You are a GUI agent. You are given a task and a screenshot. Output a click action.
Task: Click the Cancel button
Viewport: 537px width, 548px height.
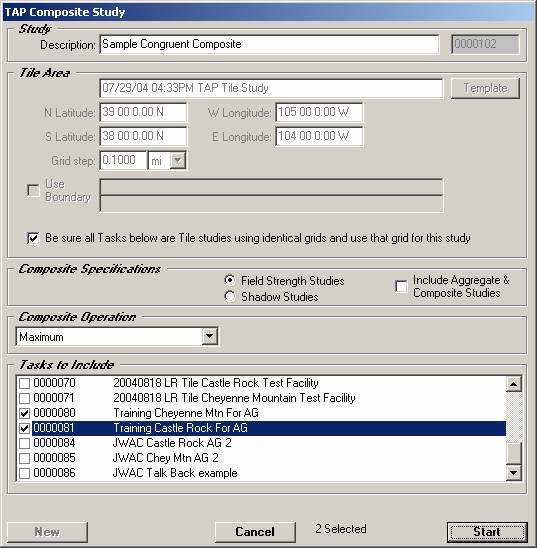click(255, 532)
